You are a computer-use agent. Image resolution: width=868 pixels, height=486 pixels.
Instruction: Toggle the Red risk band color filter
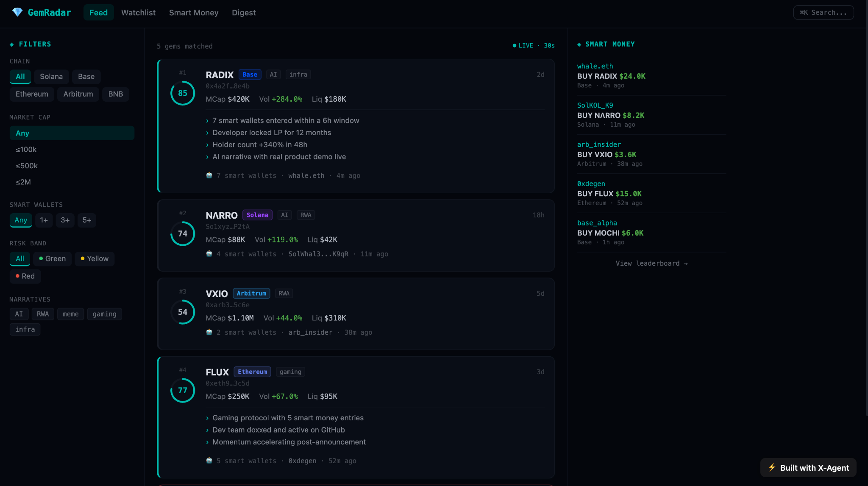point(25,276)
